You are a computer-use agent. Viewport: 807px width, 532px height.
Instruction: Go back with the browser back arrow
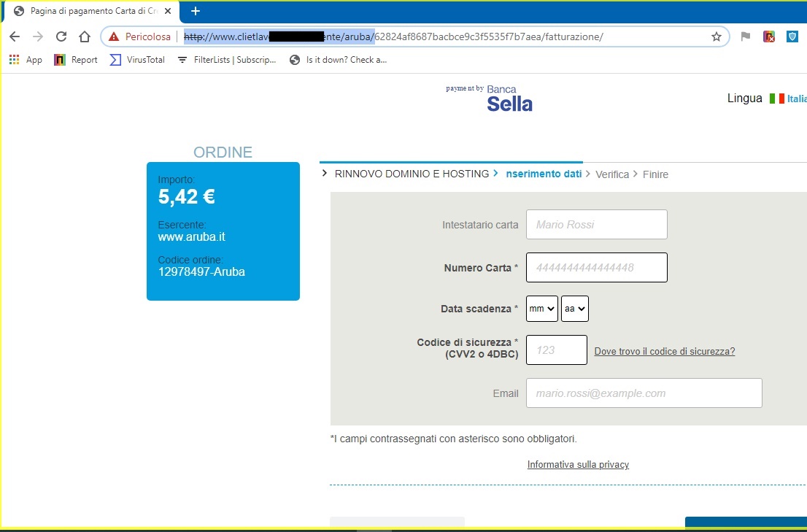(15, 36)
